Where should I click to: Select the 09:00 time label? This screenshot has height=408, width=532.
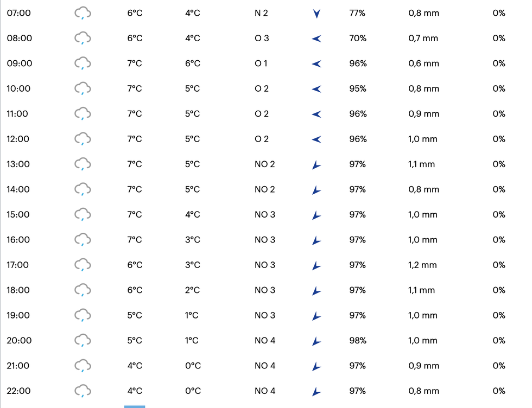[x=20, y=63]
